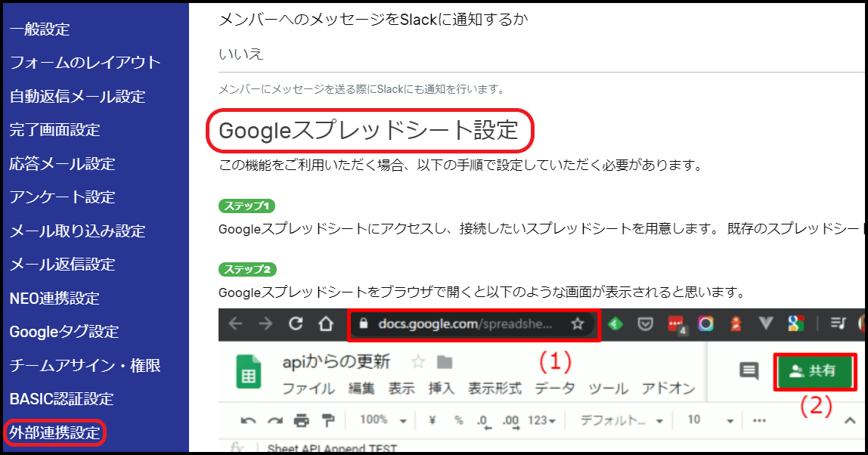This screenshot has height=455, width=868.
Task: Click the colorful ring extension icon
Action: click(705, 323)
